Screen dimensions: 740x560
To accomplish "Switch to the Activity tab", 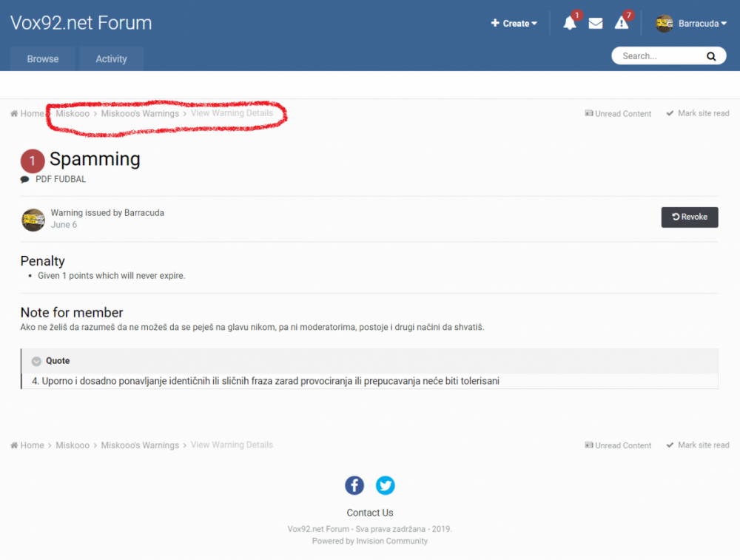I will pos(111,59).
